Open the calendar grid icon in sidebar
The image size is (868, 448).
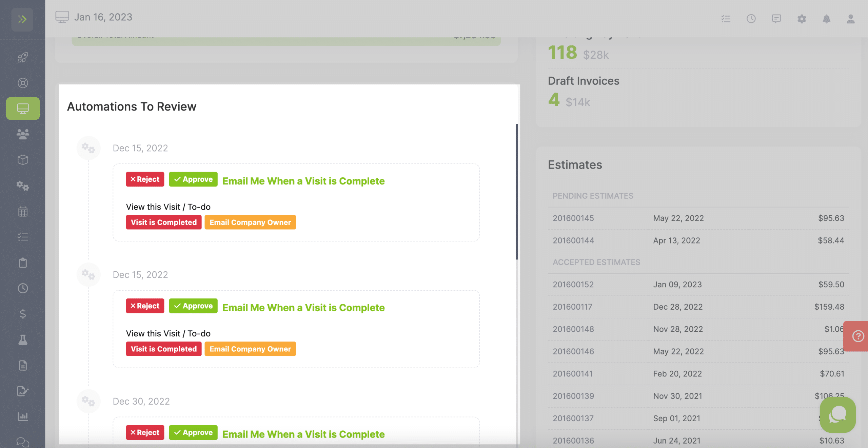23,212
